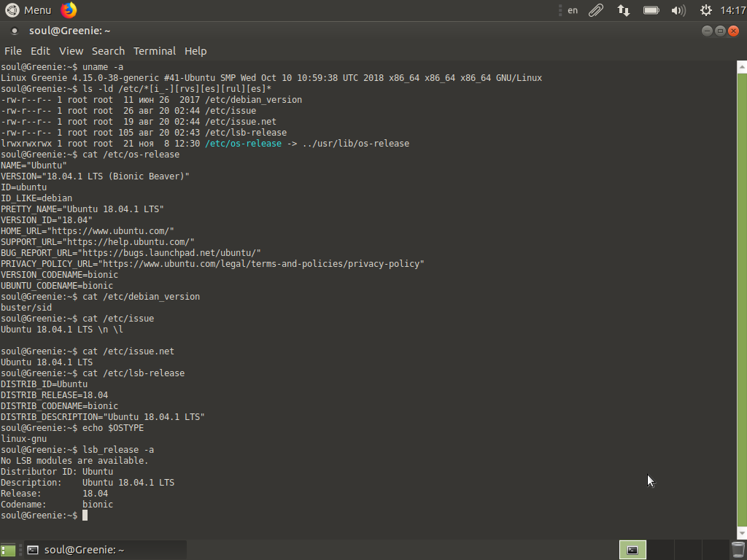
Task: Click the 'Distributor ID: Ubuntu' line
Action: pyautogui.click(x=57, y=472)
